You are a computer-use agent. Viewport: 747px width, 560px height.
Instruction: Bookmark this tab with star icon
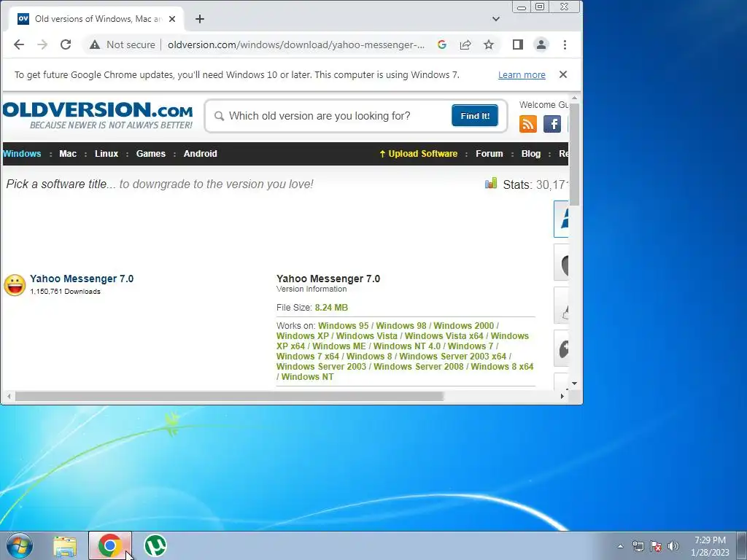point(489,44)
